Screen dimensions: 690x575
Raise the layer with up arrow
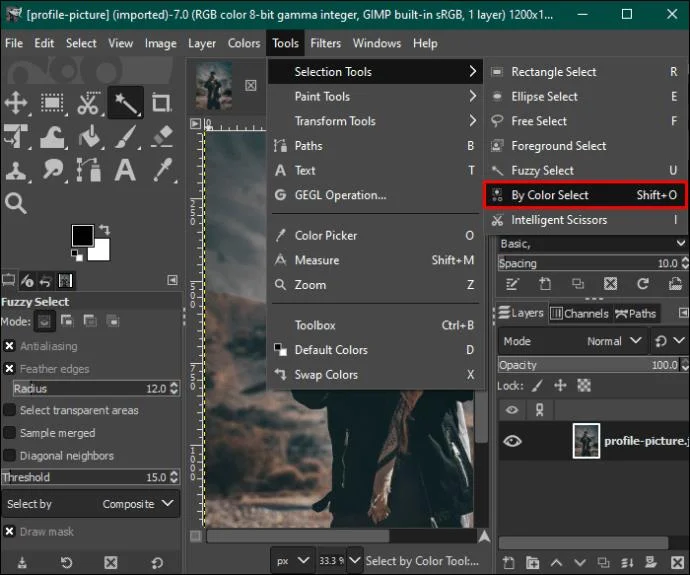click(556, 562)
